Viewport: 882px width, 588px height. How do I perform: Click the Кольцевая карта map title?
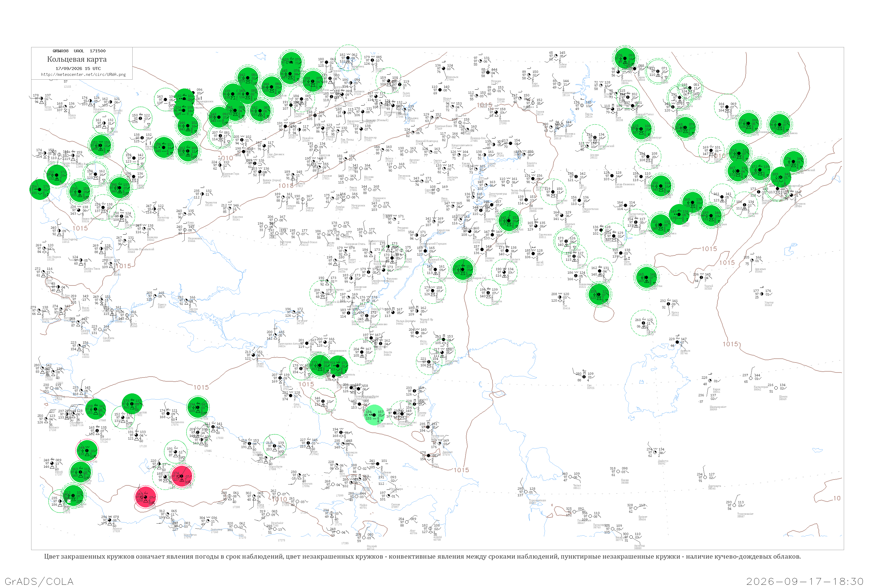(77, 59)
